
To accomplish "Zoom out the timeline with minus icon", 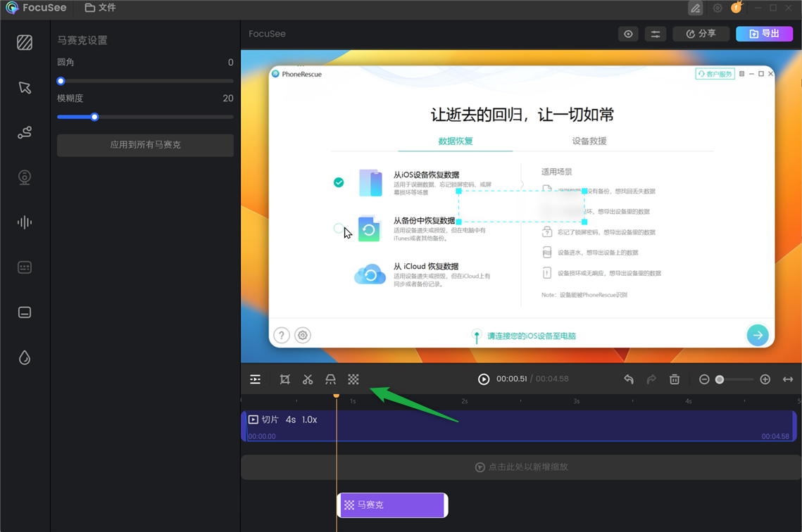I will coord(704,379).
